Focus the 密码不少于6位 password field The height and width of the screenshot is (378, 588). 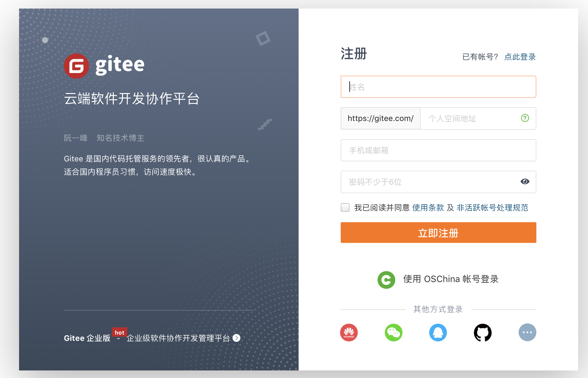tap(438, 182)
